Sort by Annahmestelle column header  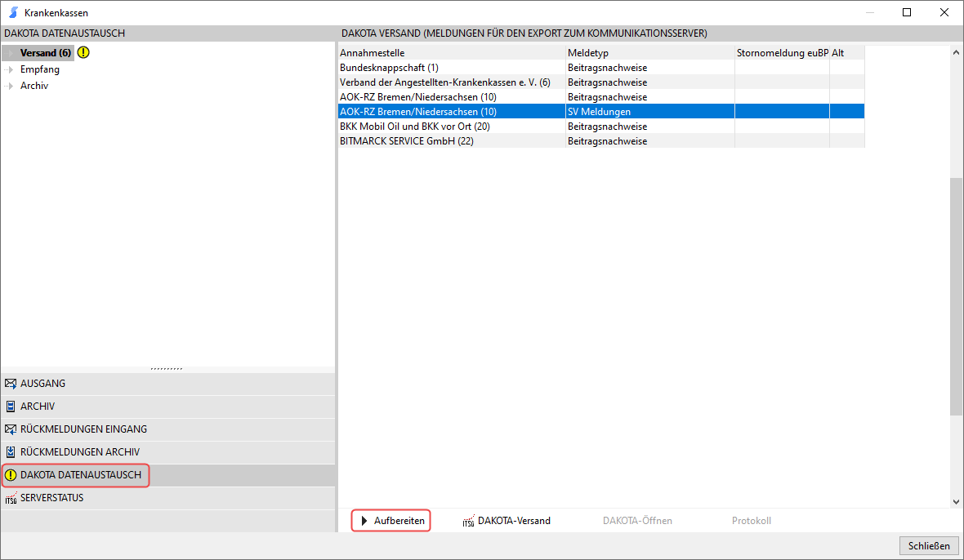(x=451, y=53)
